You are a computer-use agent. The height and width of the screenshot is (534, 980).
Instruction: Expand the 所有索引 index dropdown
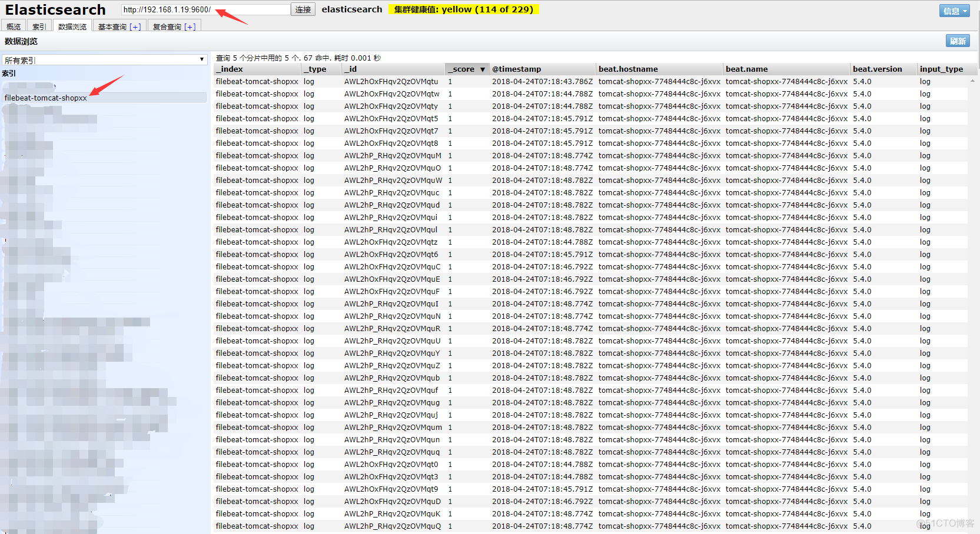coord(104,60)
